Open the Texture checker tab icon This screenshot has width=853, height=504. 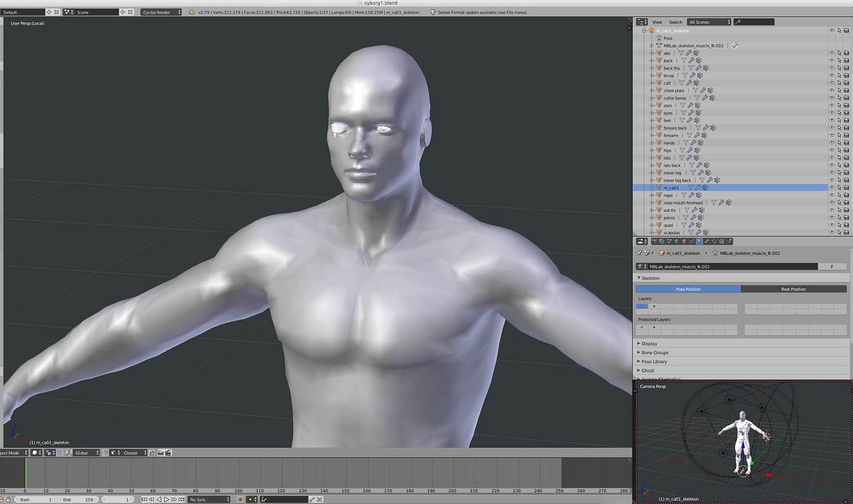721,241
